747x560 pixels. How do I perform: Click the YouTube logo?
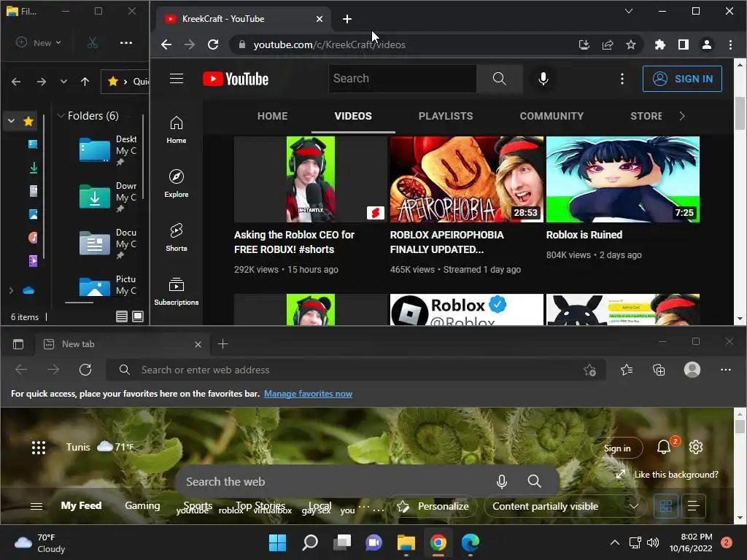point(236,79)
